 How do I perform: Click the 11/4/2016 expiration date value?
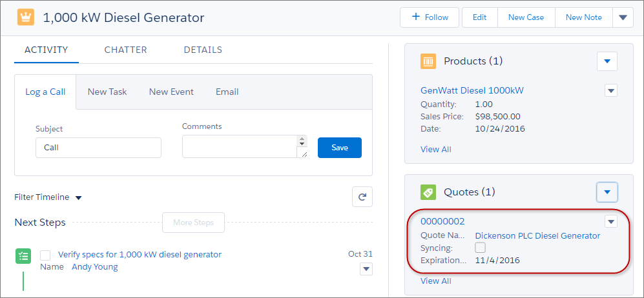point(497,261)
